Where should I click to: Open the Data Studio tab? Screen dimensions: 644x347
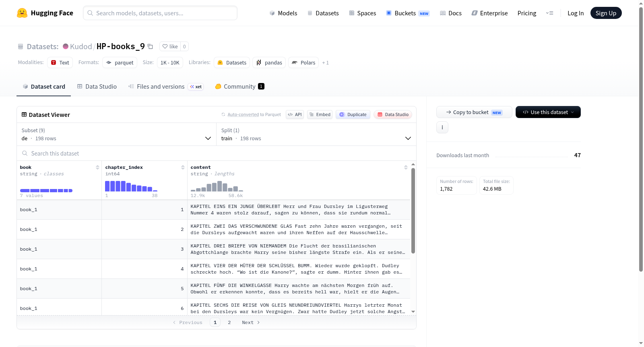point(97,86)
